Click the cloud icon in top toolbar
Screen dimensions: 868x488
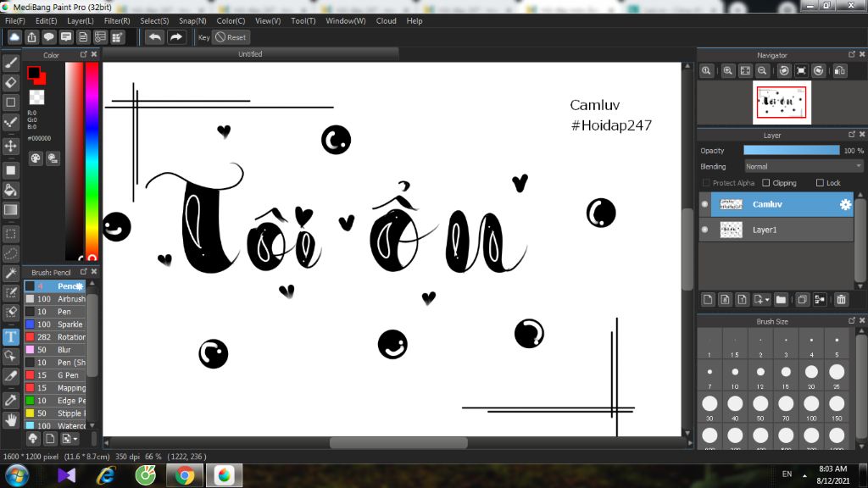pyautogui.click(x=14, y=37)
